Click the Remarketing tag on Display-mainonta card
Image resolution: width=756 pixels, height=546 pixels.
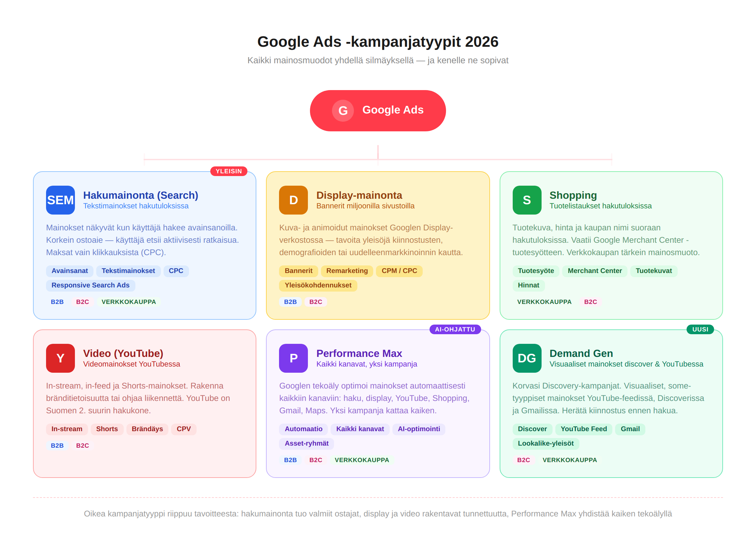pyautogui.click(x=347, y=271)
